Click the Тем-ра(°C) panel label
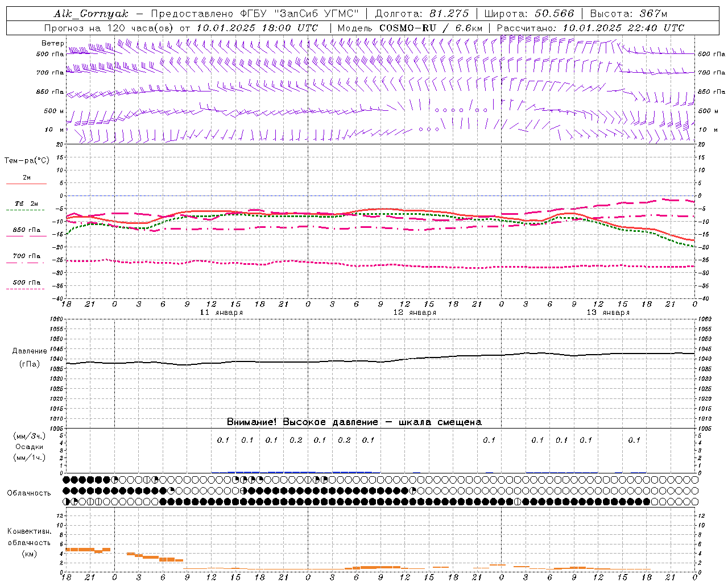 tap(27, 161)
